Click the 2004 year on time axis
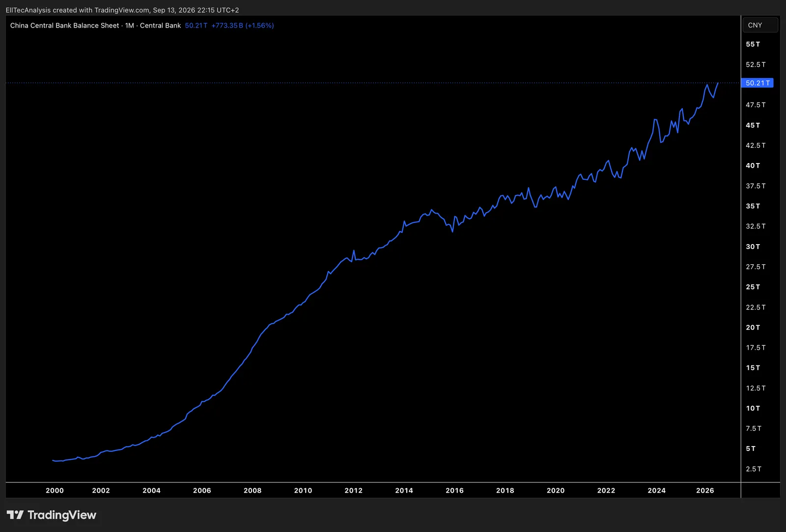Viewport: 786px width, 532px height. click(x=151, y=490)
